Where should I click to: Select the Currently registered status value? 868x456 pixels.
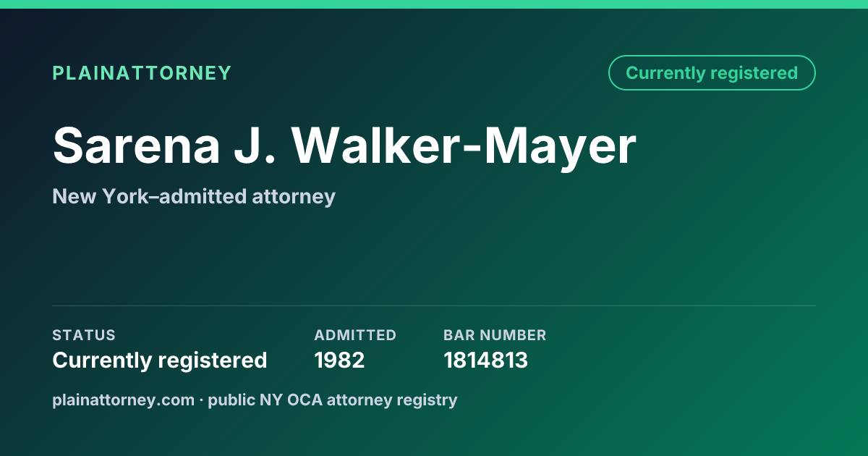160,360
